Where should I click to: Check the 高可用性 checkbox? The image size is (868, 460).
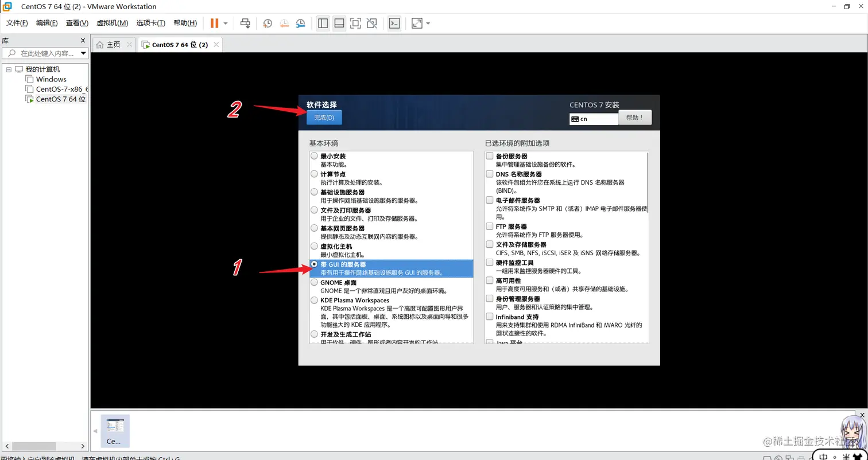(490, 280)
